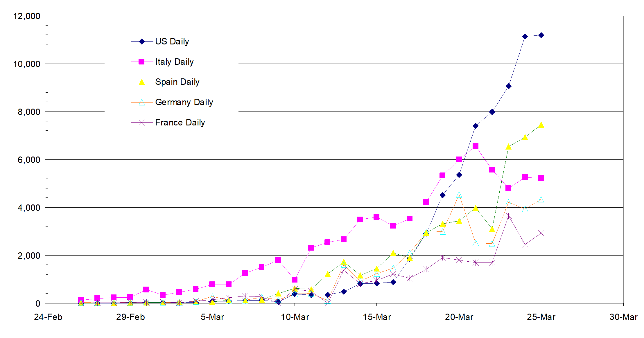Select the Italy Daily legend label

pyautogui.click(x=174, y=62)
